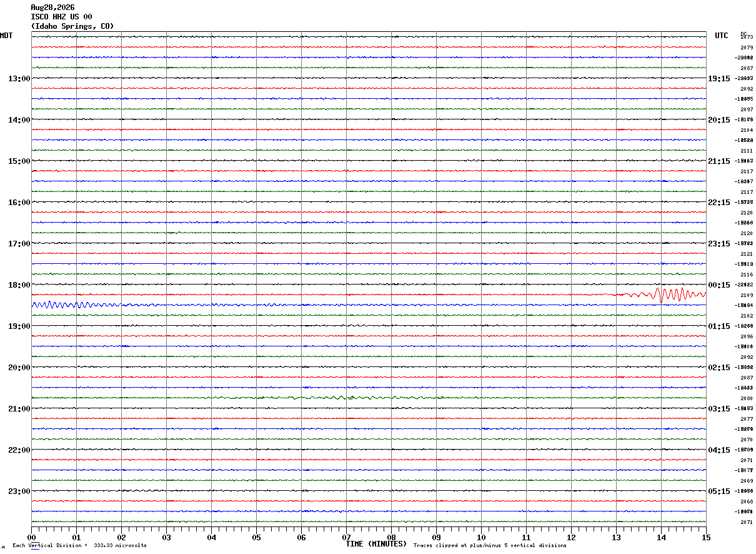Select the 15 minute mark on the time axis

[x=706, y=538]
